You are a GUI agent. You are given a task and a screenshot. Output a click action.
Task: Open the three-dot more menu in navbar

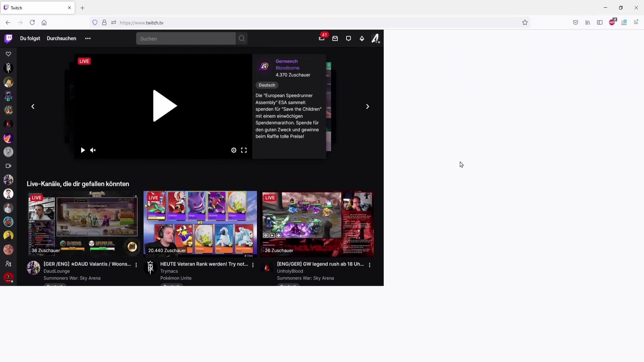[x=88, y=39]
